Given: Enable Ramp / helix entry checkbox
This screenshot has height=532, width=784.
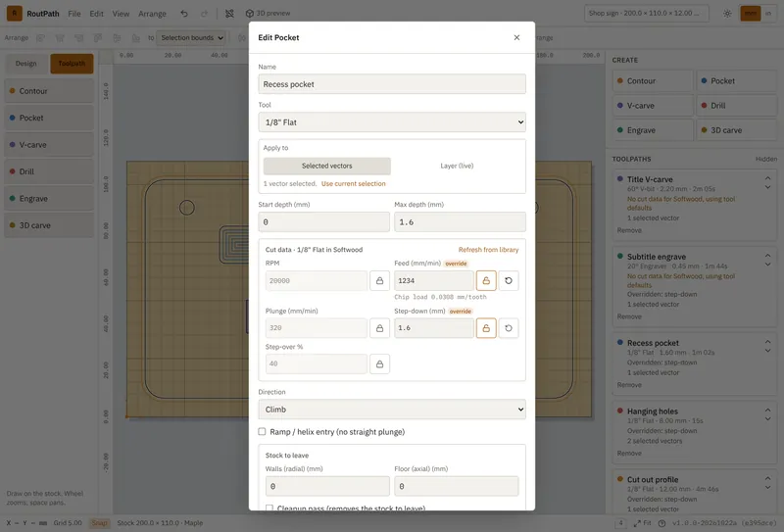Looking at the screenshot, I should coord(262,431).
